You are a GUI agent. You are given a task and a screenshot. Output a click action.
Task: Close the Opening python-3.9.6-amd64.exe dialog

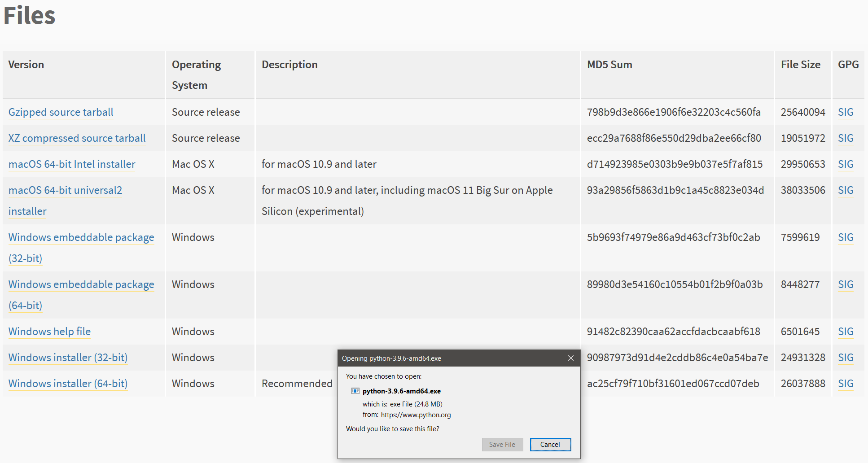tap(571, 358)
